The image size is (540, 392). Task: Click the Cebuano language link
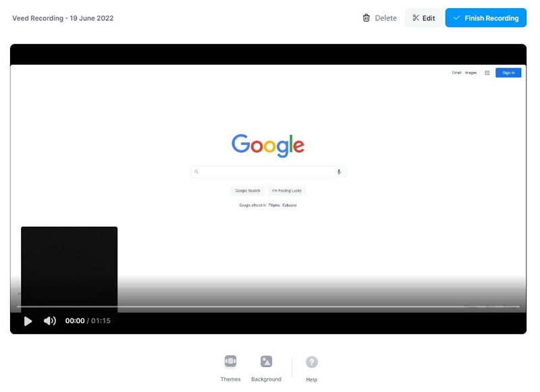(290, 205)
